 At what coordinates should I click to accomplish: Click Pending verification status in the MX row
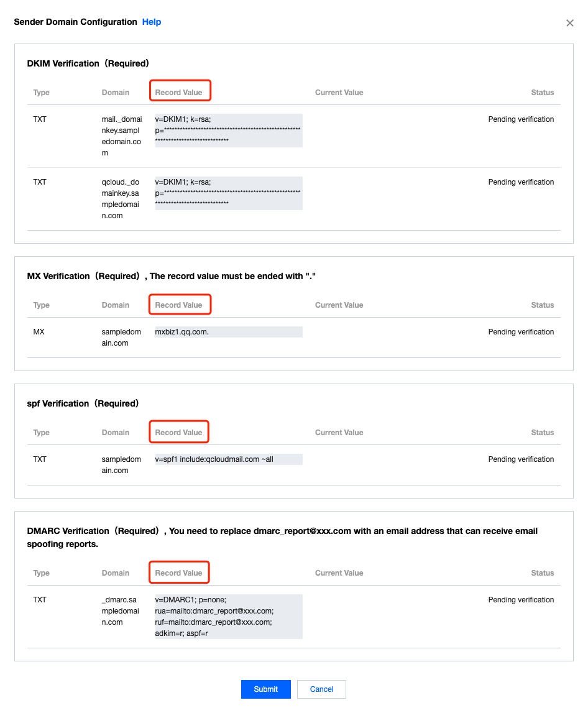521,332
